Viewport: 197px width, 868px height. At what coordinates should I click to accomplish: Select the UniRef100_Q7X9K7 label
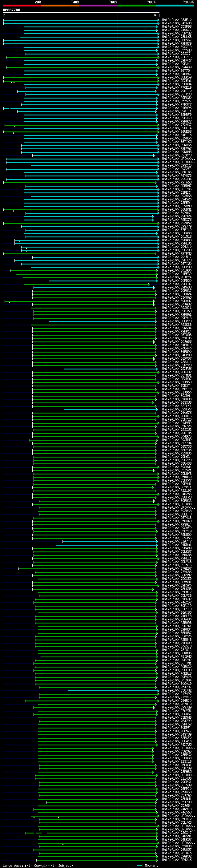[176, 125]
